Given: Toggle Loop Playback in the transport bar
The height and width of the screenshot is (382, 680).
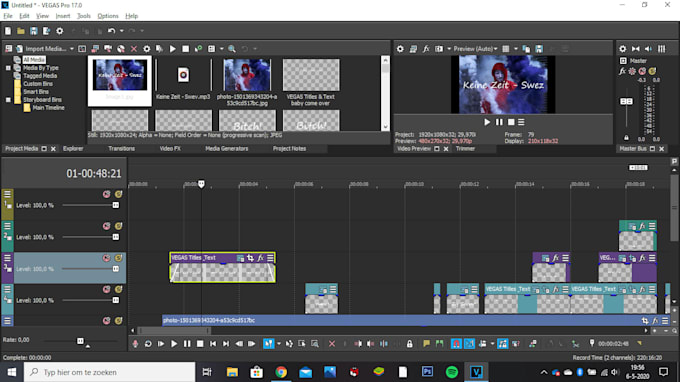Looking at the screenshot, I should [x=148, y=344].
